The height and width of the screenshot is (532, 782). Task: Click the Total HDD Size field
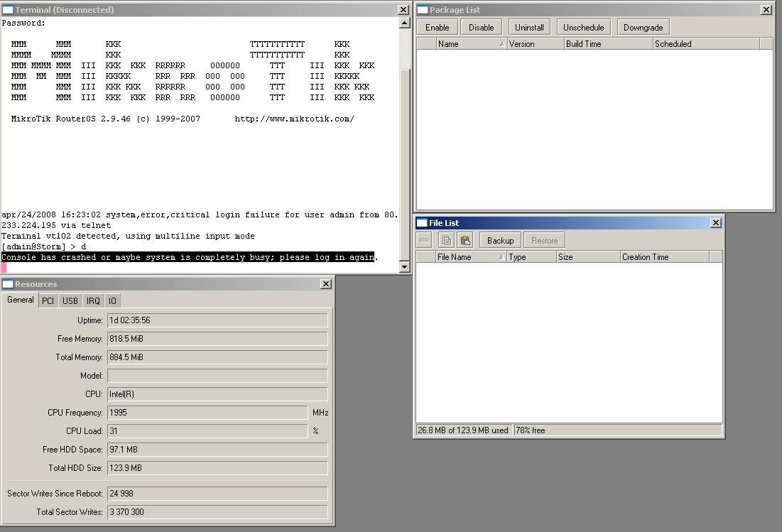217,467
